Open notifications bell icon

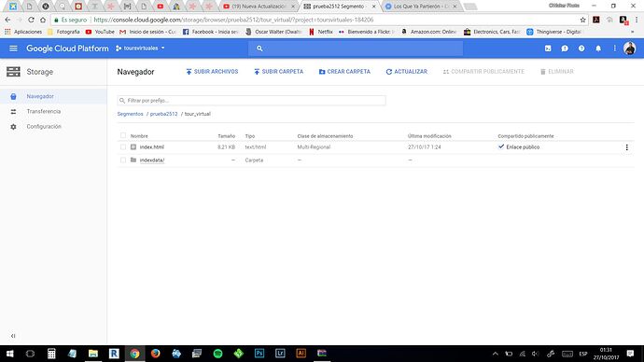click(x=598, y=49)
